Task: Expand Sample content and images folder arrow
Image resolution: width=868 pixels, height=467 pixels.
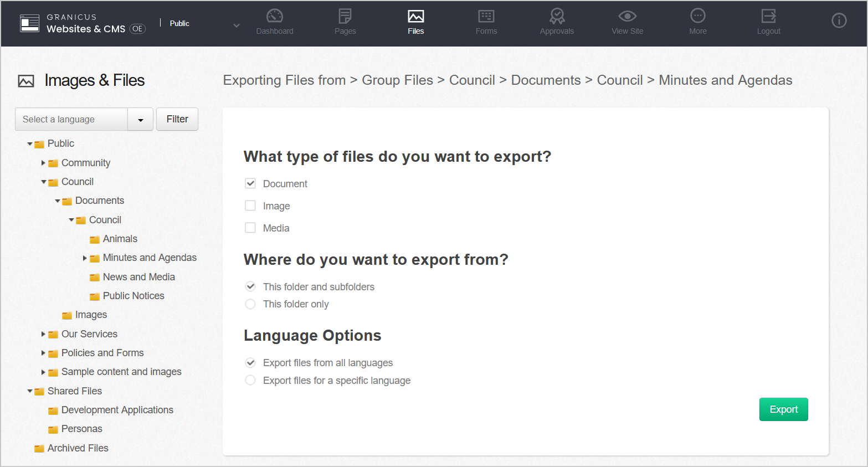Action: click(43, 372)
